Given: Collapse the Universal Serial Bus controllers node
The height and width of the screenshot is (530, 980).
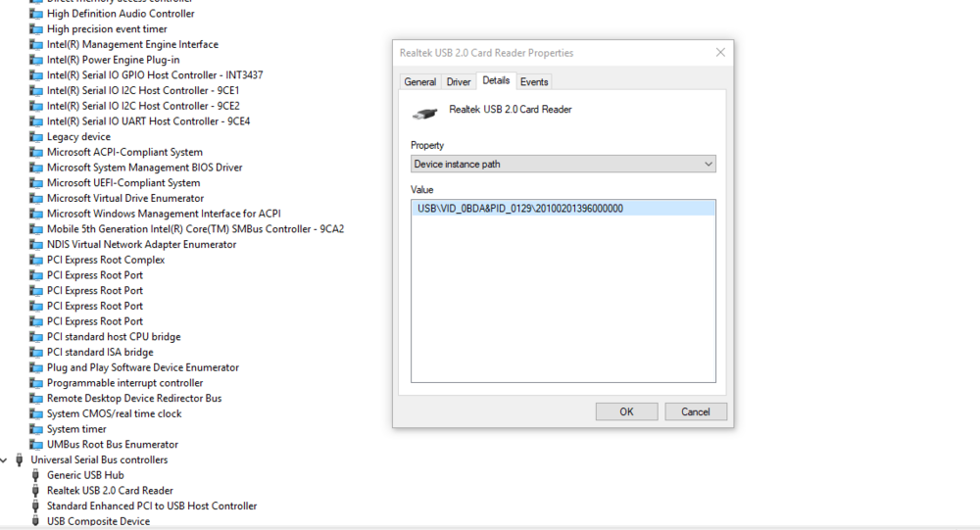Looking at the screenshot, I should pyautogui.click(x=5, y=459).
